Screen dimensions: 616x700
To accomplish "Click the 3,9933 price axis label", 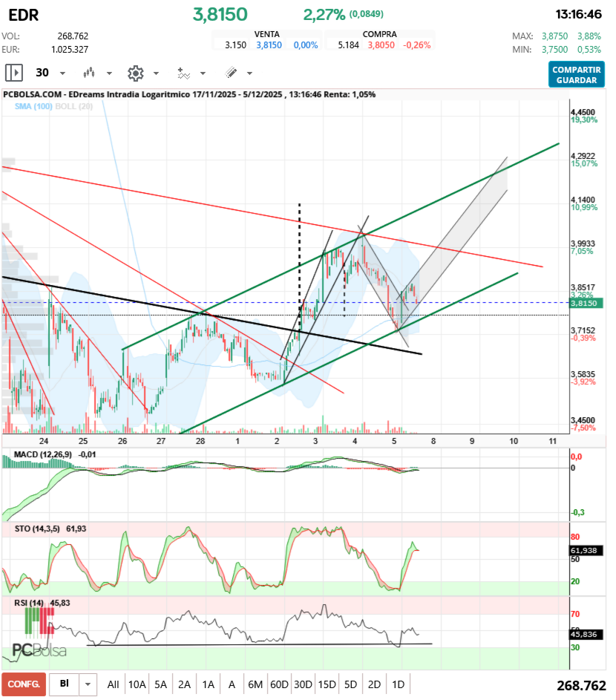I will 583,243.
